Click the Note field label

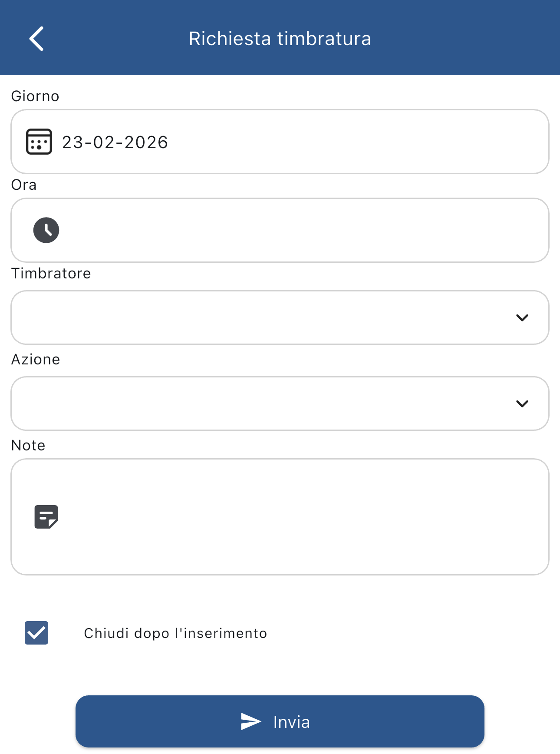click(28, 445)
